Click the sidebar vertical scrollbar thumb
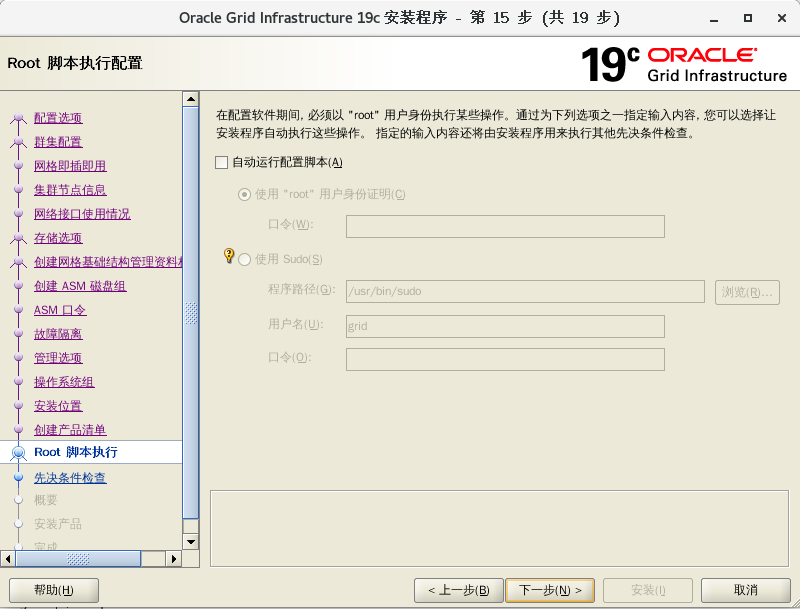Viewport: 800px width, 609px height. (191, 312)
